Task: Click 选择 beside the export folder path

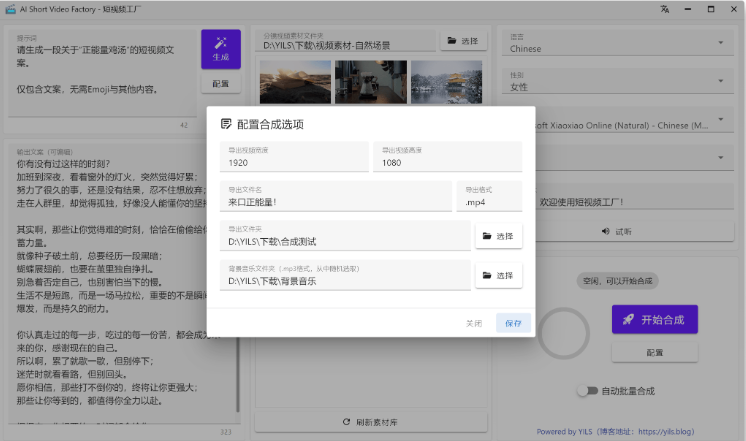Action: [x=498, y=236]
